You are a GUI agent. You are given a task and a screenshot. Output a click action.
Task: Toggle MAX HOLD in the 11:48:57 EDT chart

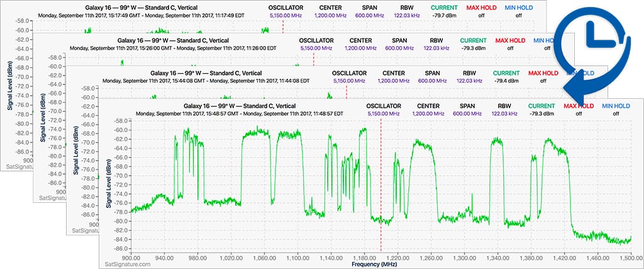(x=579, y=106)
